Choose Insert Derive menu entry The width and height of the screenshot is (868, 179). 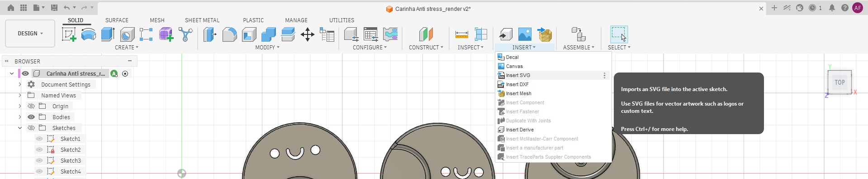click(x=553, y=130)
